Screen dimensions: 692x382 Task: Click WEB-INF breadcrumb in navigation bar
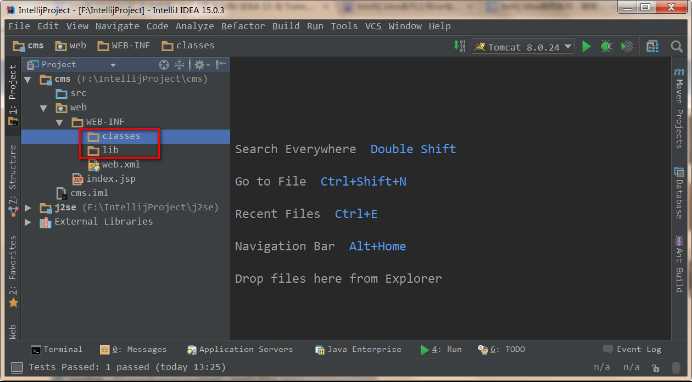[124, 45]
